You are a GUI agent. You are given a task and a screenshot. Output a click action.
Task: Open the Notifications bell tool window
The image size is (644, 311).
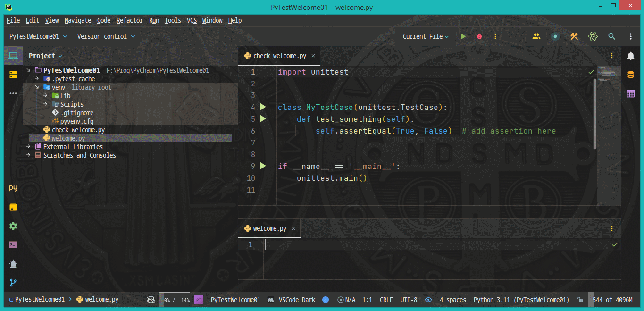pyautogui.click(x=631, y=56)
